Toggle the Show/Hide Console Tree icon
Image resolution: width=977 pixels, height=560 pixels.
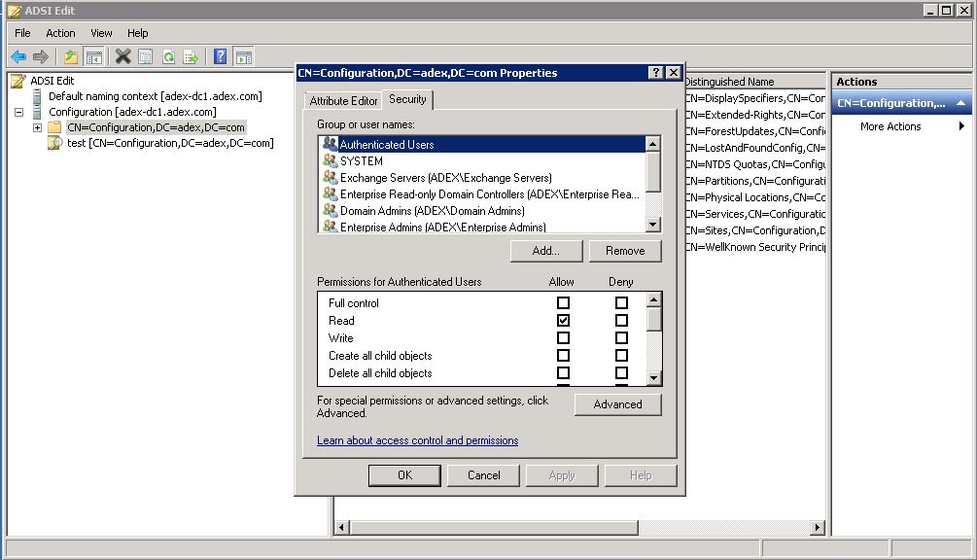click(x=94, y=55)
